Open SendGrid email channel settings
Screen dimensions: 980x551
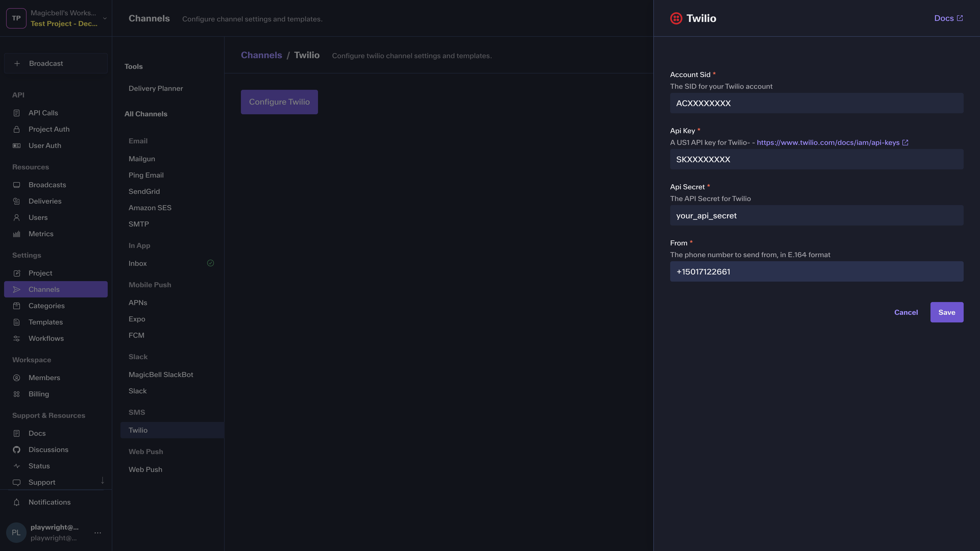coord(144,191)
